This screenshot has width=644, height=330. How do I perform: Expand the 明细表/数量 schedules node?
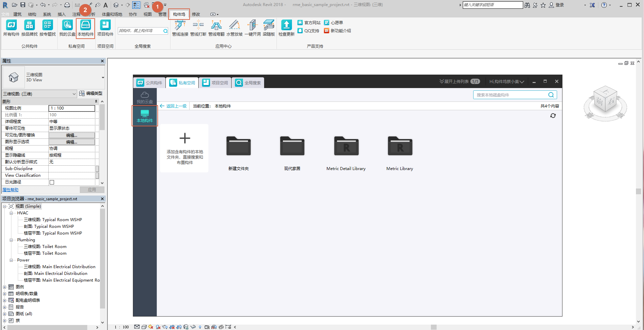tap(4, 294)
